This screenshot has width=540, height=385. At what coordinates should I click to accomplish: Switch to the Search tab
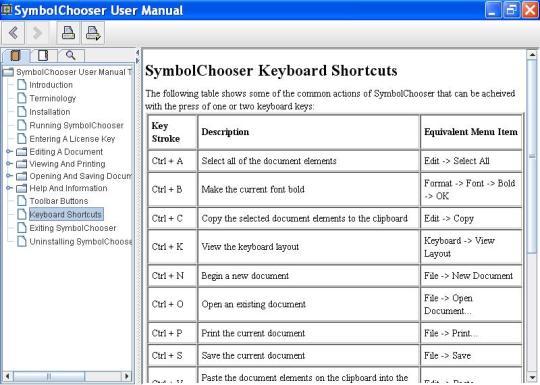pyautogui.click(x=71, y=55)
